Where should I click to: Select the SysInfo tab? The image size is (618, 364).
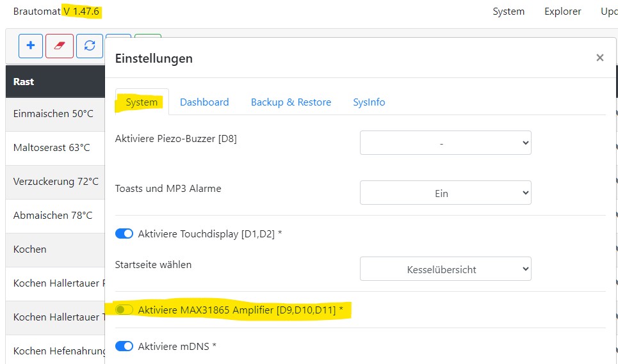click(x=369, y=102)
